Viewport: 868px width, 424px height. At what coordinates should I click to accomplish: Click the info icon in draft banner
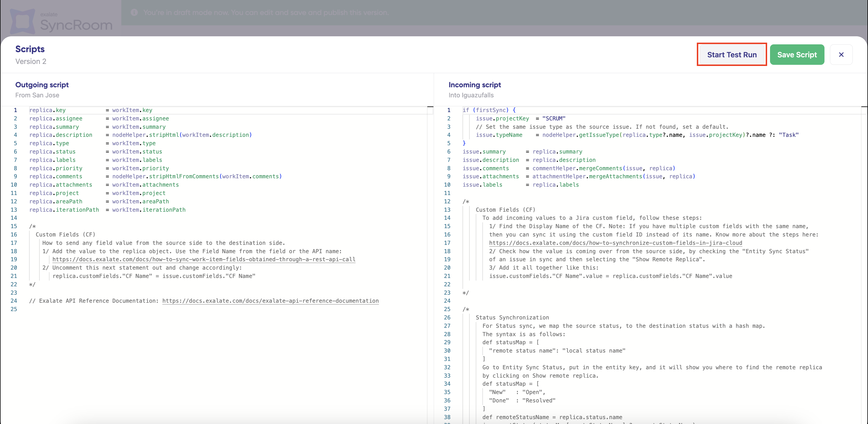point(134,12)
